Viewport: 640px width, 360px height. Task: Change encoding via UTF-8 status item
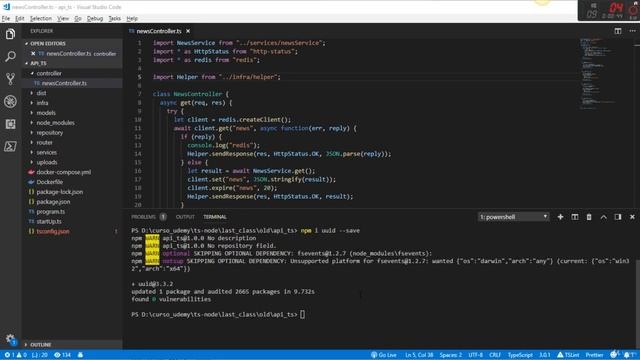pyautogui.click(x=476, y=355)
